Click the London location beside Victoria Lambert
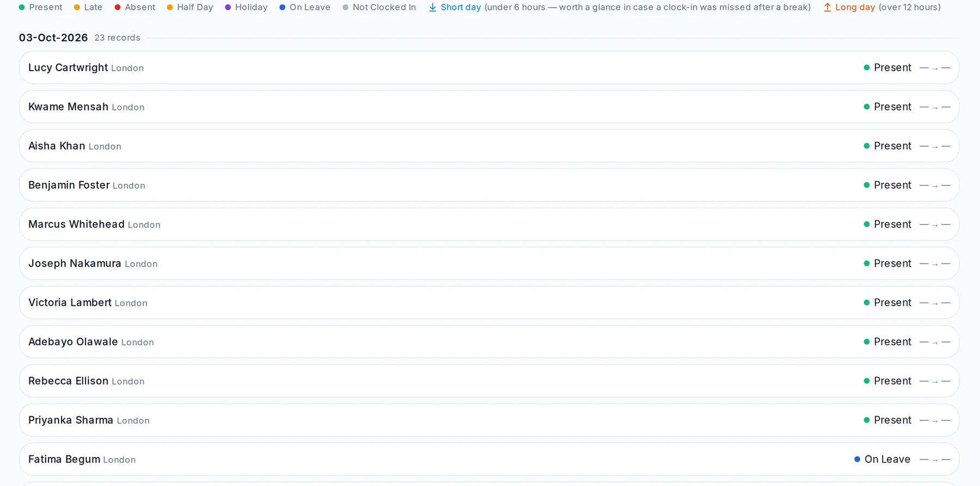 click(x=131, y=303)
